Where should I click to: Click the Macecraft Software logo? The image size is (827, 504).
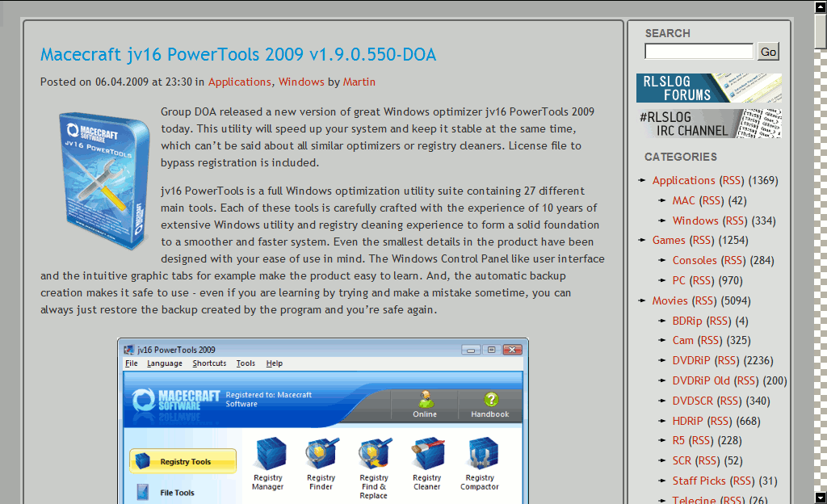tap(175, 401)
